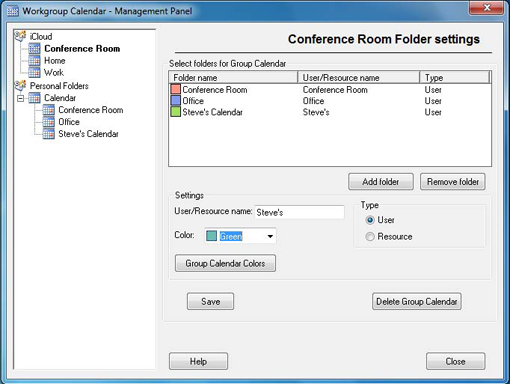Click the User/Resource name input field

coord(299,212)
